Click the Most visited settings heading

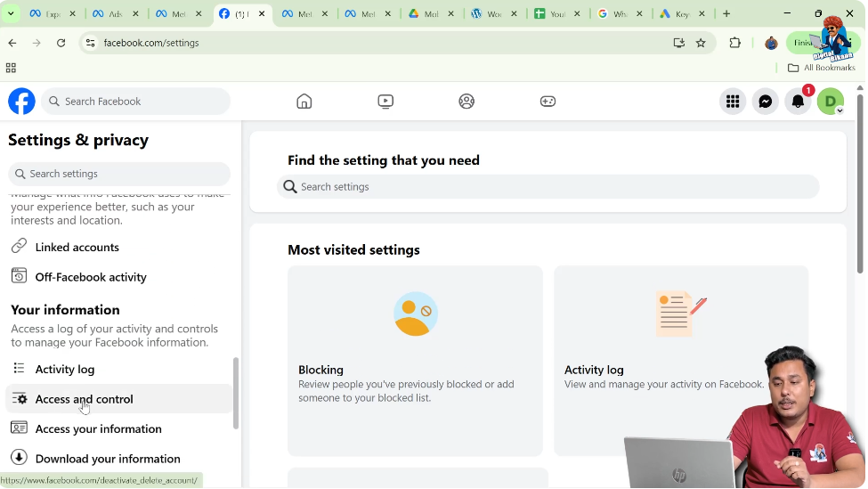pos(353,249)
